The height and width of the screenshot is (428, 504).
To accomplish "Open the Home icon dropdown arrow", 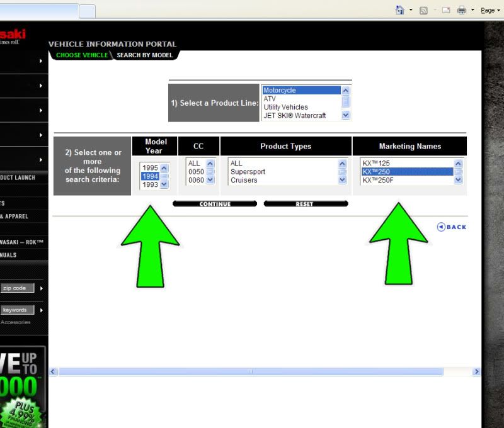I will click(x=411, y=10).
